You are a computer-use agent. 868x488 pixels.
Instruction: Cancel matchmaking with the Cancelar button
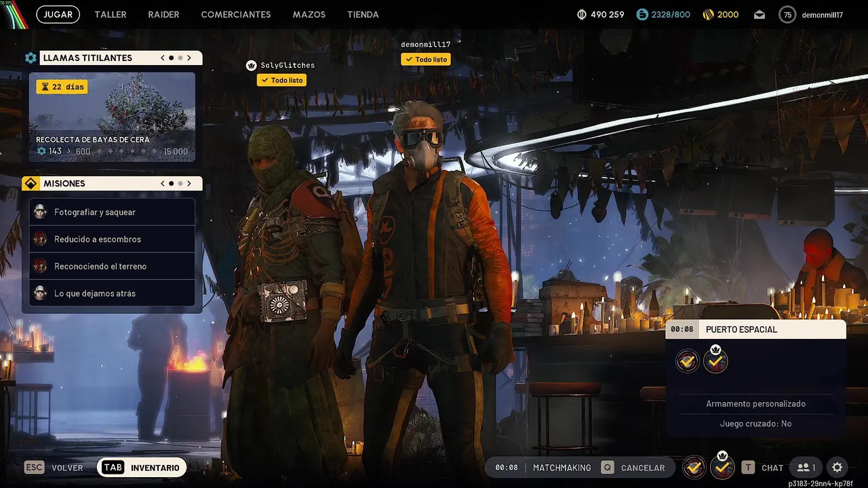point(633,468)
